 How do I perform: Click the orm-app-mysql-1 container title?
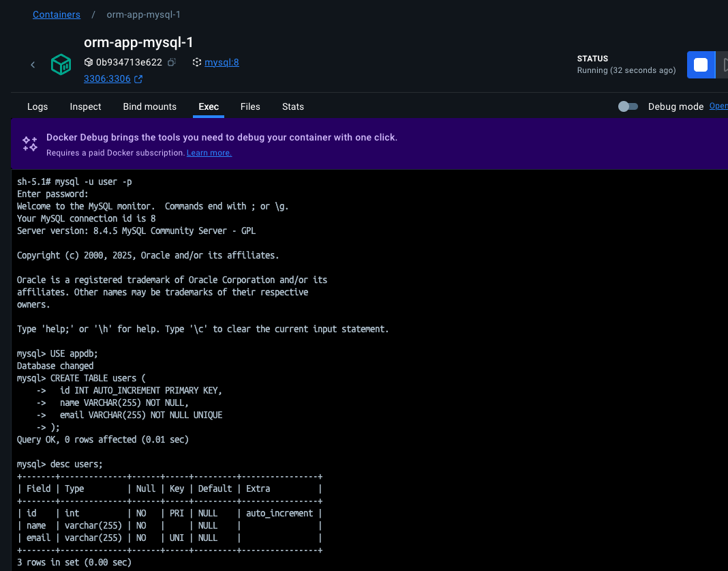[138, 42]
